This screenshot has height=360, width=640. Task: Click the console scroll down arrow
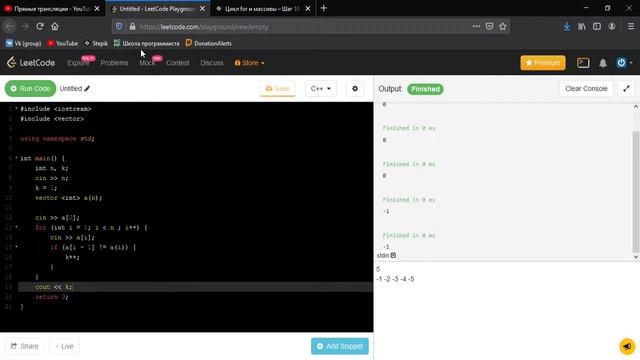click(x=636, y=257)
